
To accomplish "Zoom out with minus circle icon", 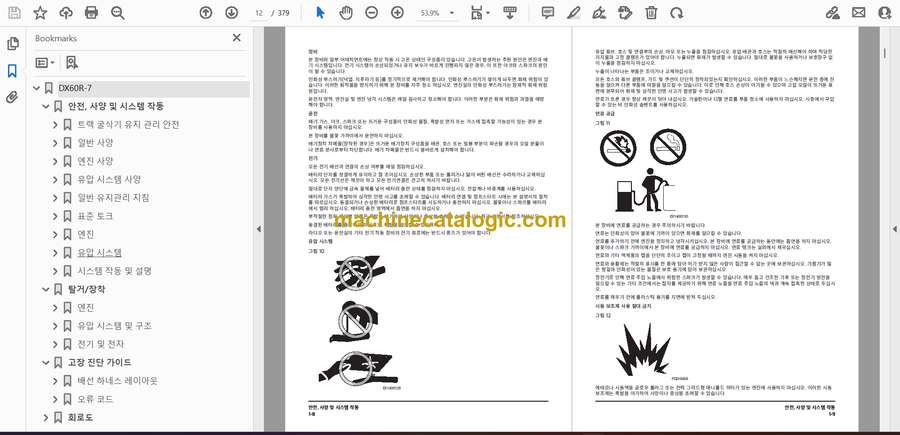I will pos(371,13).
